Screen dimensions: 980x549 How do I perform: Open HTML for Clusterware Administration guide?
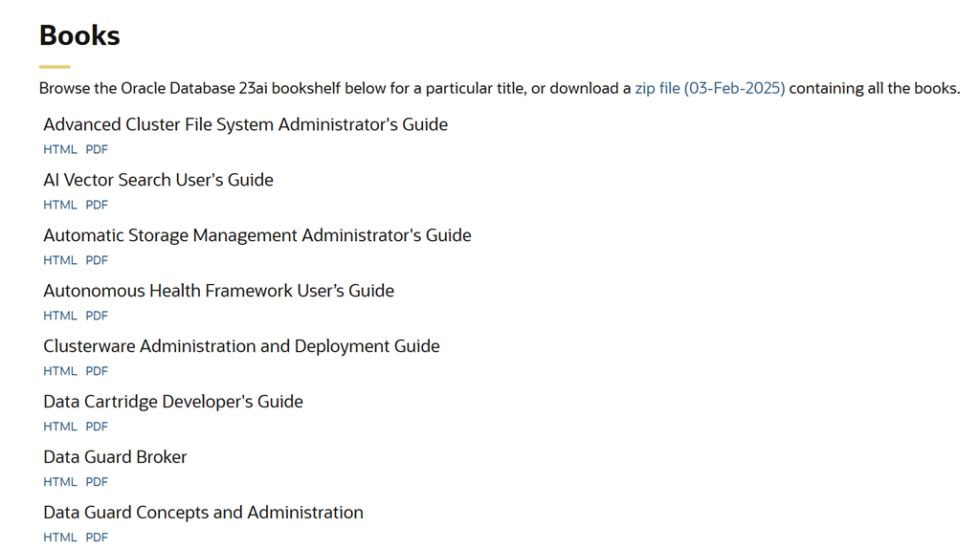(x=60, y=371)
